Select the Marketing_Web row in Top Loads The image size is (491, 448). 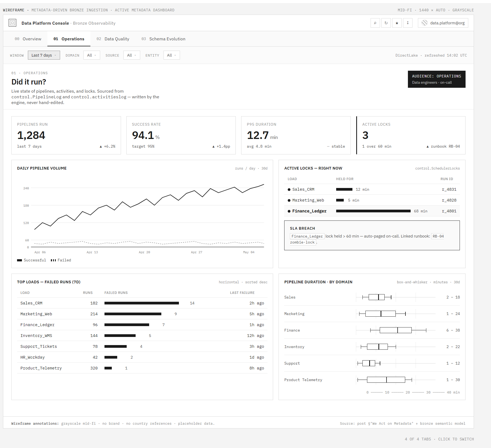(x=142, y=314)
